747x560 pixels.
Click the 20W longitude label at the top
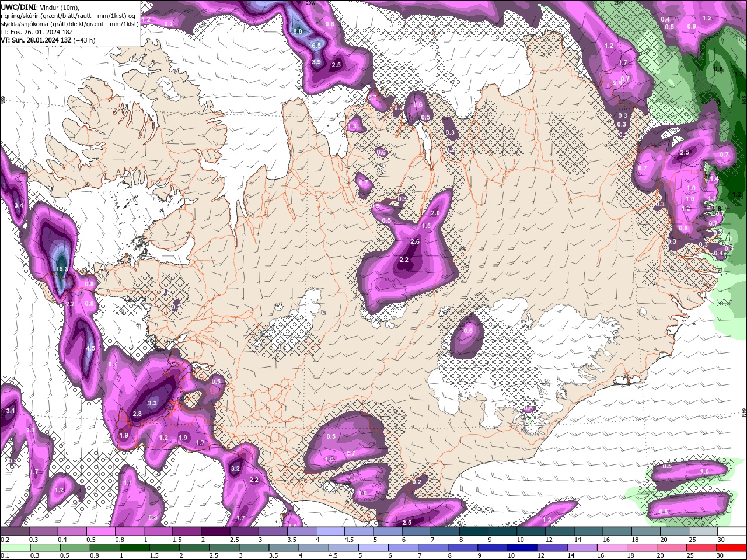click(310, 3)
